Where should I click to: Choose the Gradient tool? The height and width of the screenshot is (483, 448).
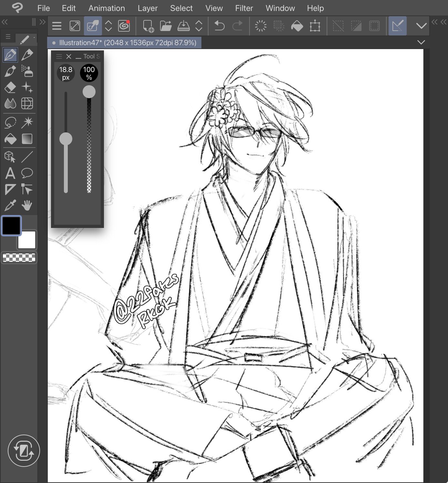pos(27,139)
